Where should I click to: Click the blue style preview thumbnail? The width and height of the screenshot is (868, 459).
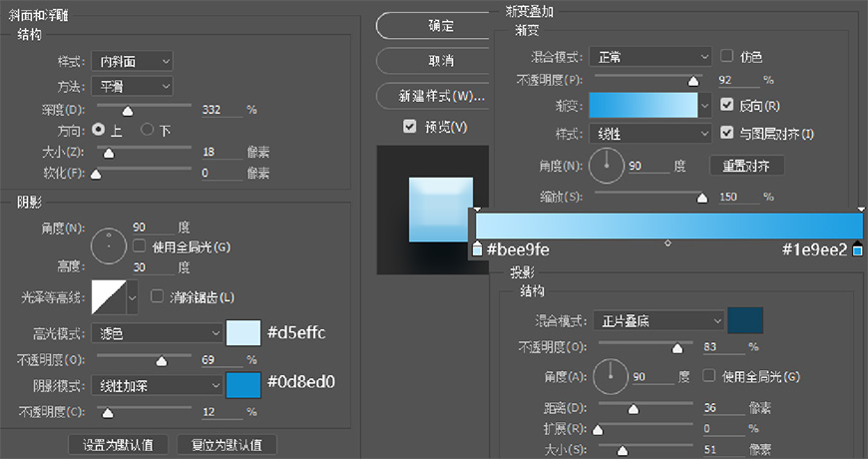(441, 210)
